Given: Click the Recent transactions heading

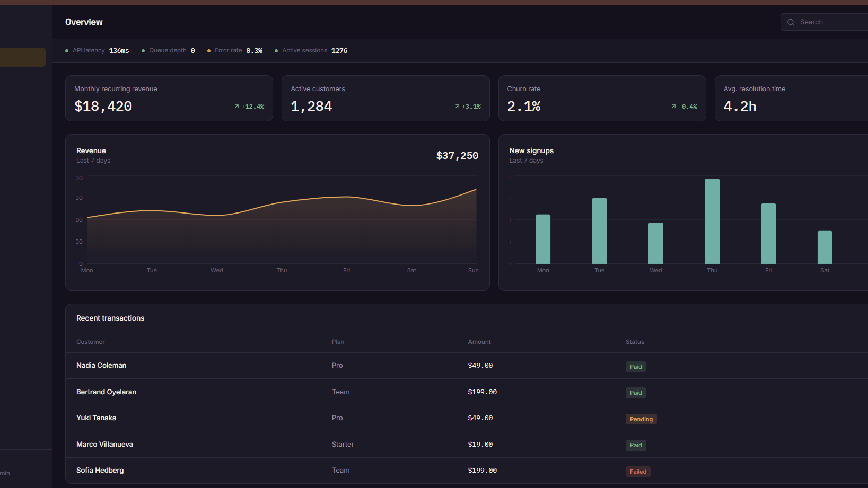Looking at the screenshot, I should tap(110, 318).
